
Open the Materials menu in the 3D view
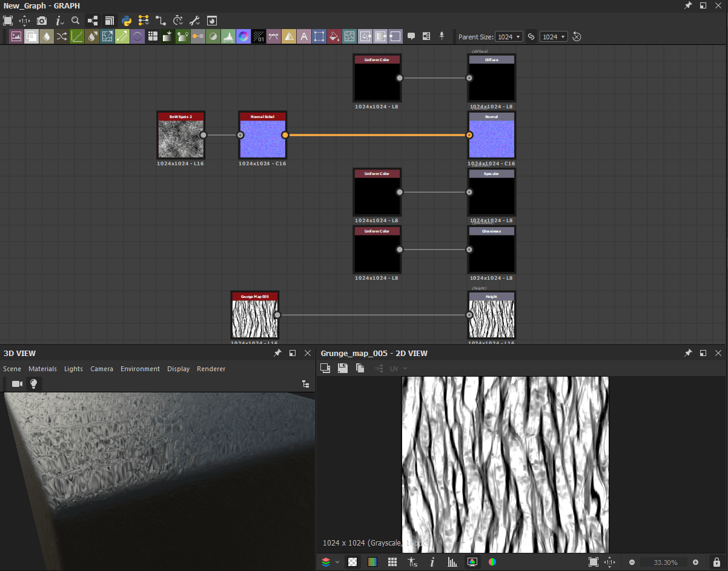[42, 369]
